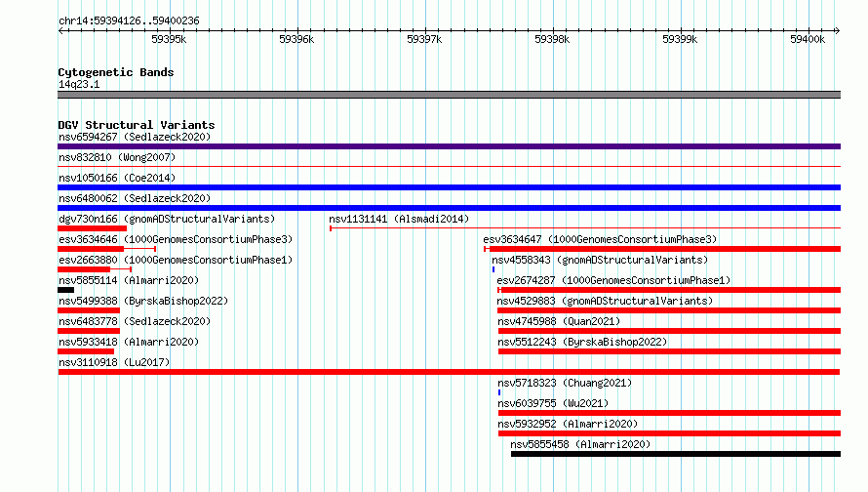Click the thin red nsv1131141 line

(x=585, y=228)
